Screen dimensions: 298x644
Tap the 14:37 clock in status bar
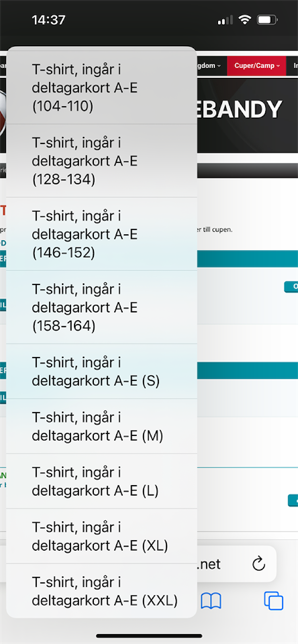click(x=49, y=20)
